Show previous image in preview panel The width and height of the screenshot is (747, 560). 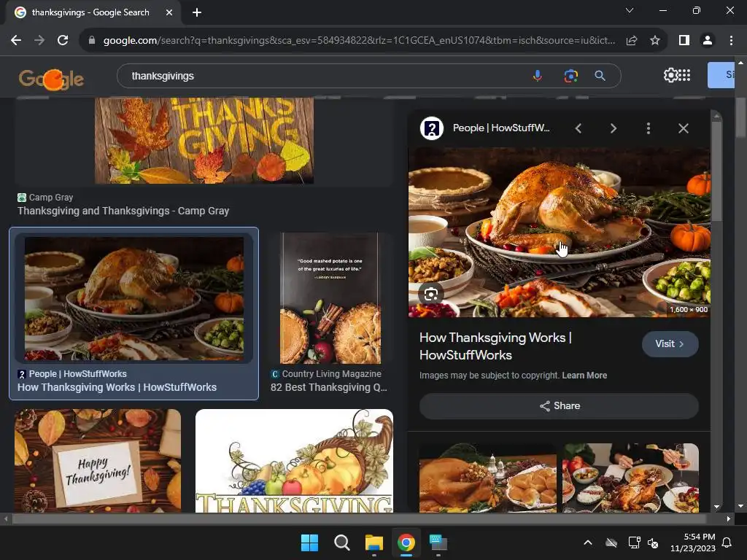coord(578,128)
